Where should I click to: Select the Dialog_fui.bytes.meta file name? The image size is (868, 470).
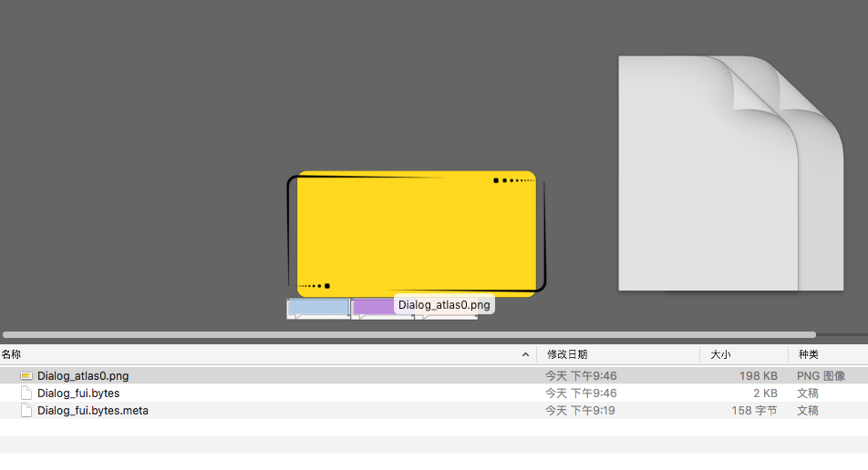(93, 411)
